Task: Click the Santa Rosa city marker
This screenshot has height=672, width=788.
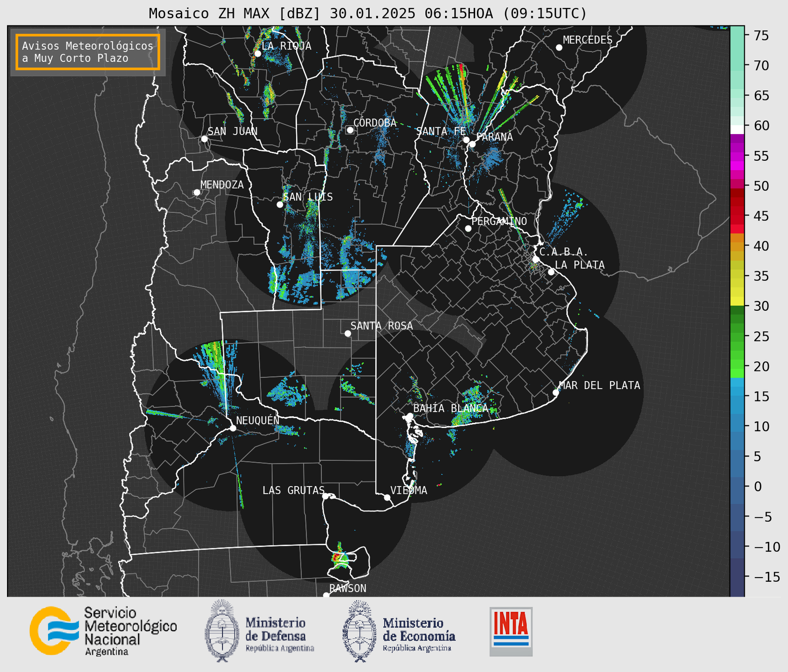Action: tap(348, 334)
